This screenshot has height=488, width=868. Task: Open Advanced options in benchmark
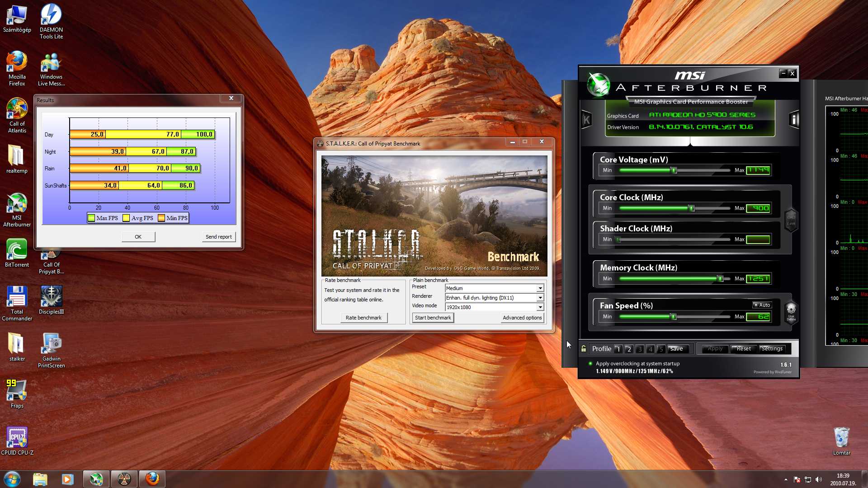[x=522, y=318]
